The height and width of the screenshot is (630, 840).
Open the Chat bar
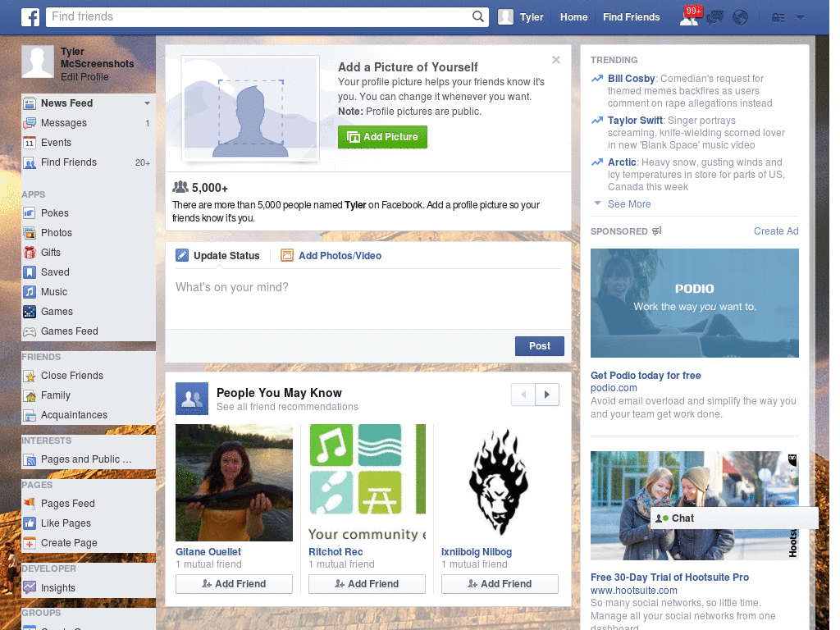pyautogui.click(x=734, y=518)
